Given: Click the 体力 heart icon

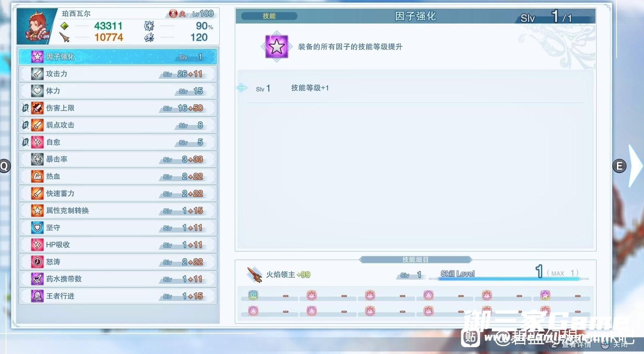Looking at the screenshot, I should pyautogui.click(x=37, y=91).
